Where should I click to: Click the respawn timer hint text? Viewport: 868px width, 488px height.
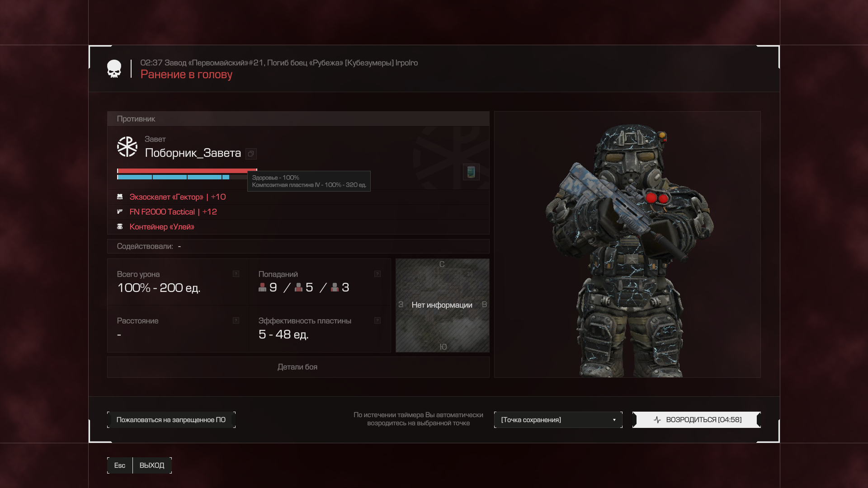click(x=418, y=419)
